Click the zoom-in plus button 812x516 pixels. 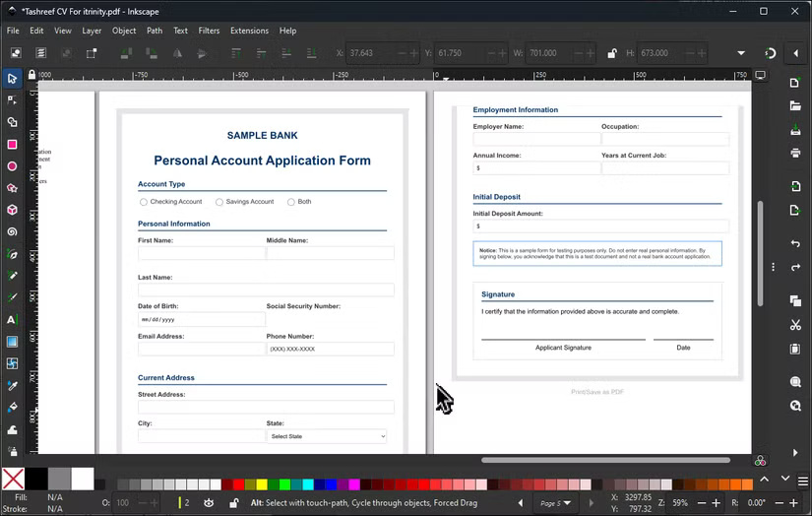tap(718, 503)
